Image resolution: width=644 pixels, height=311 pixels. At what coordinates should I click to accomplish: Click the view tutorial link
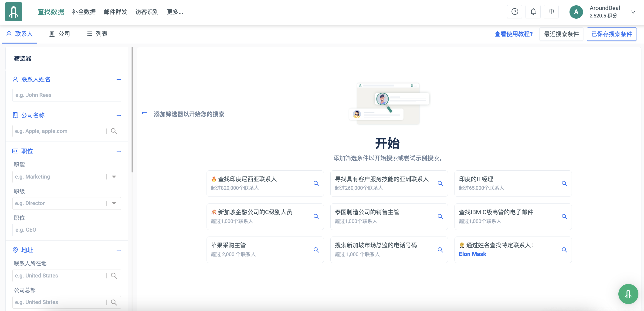(513, 34)
